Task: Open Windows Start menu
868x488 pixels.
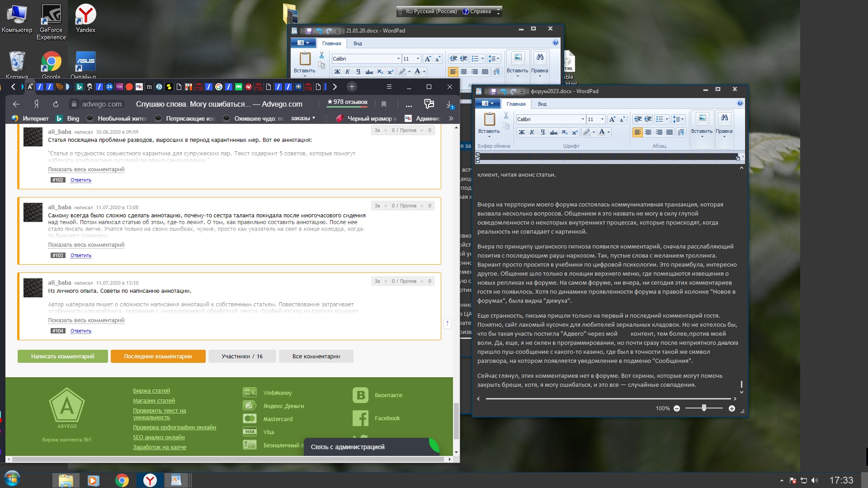Action: coord(12,479)
